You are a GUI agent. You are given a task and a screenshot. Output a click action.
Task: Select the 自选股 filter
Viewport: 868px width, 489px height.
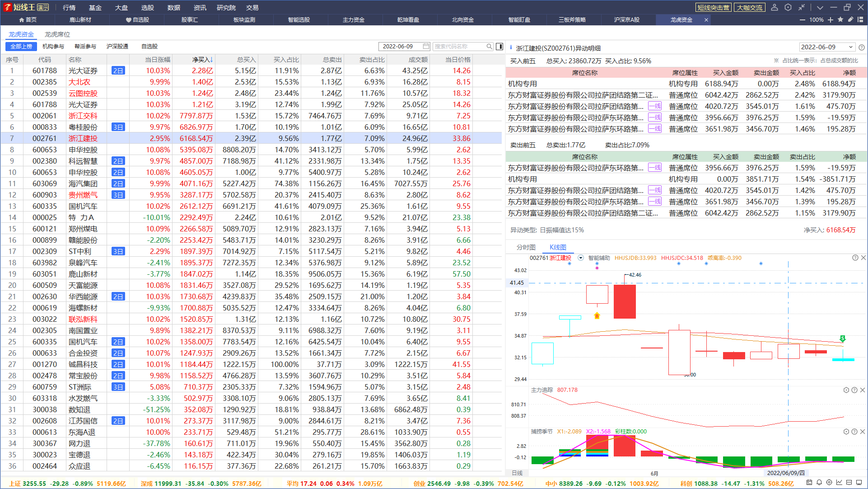[x=149, y=46]
